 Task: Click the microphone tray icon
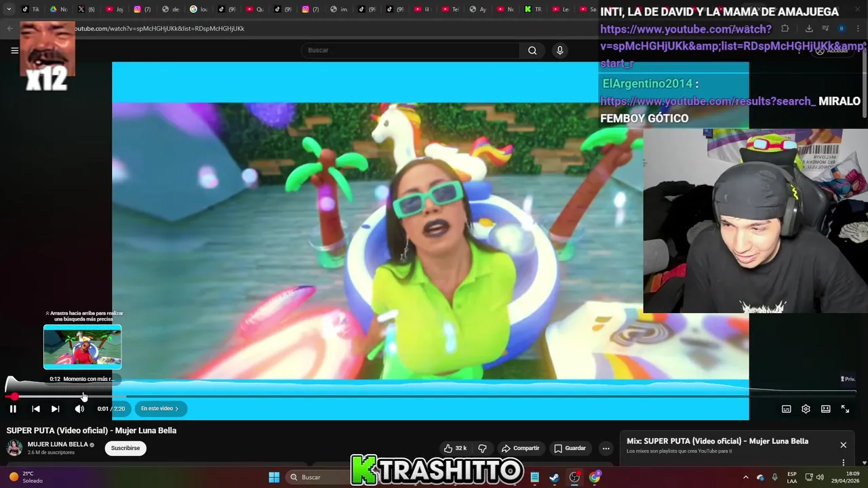click(775, 477)
